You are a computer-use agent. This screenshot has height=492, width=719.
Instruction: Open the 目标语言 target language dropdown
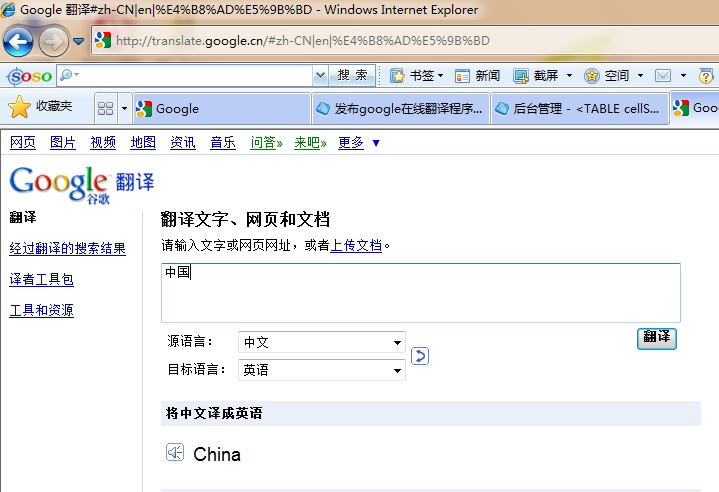point(321,370)
